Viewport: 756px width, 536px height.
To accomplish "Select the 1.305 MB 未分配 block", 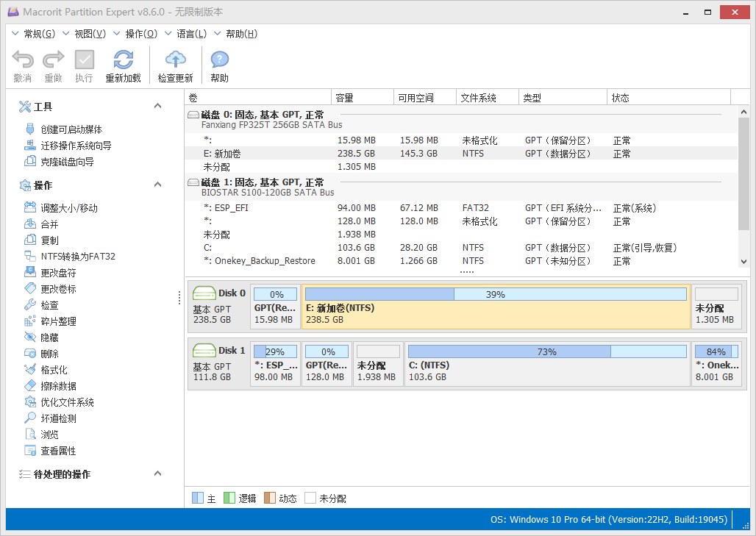I will pyautogui.click(x=716, y=307).
